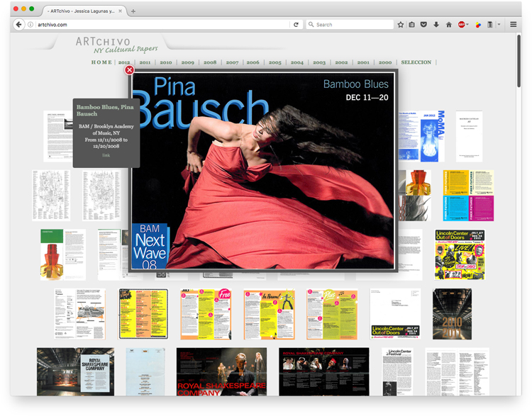Open Lincoln Center Out of Doors envelope thumbnail
This screenshot has width=532, height=416.
tap(395, 314)
